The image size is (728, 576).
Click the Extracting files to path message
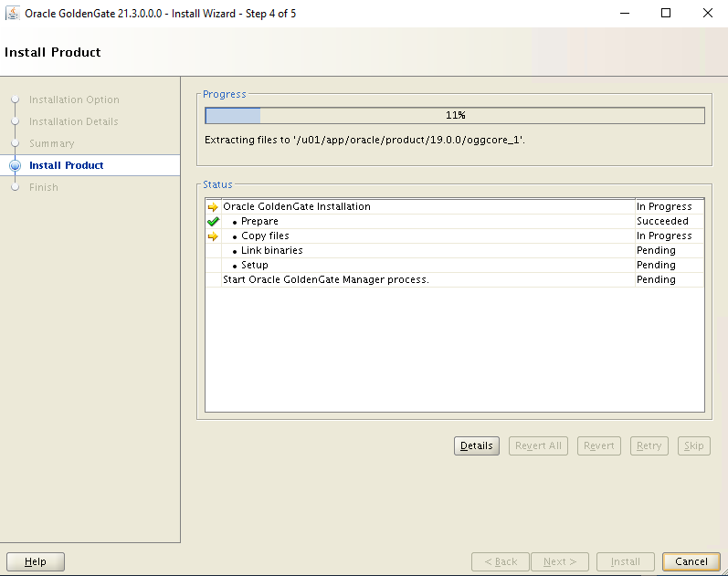[364, 140]
